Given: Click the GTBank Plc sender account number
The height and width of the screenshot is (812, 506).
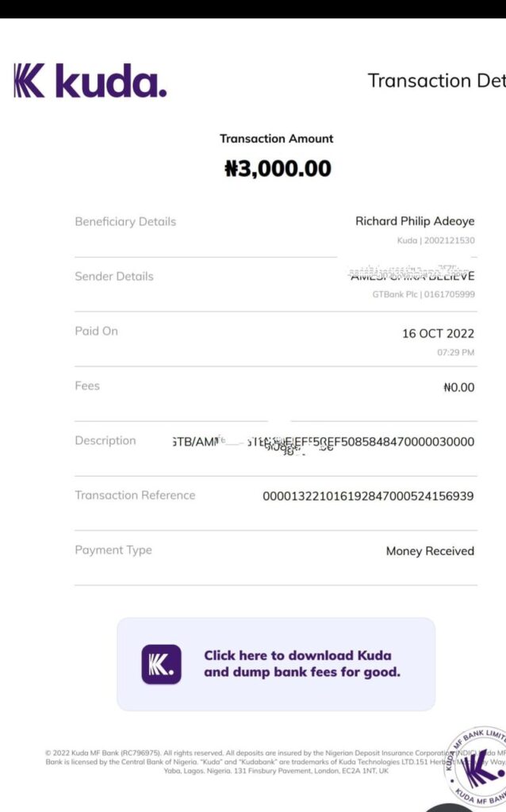Looking at the screenshot, I should [x=449, y=294].
